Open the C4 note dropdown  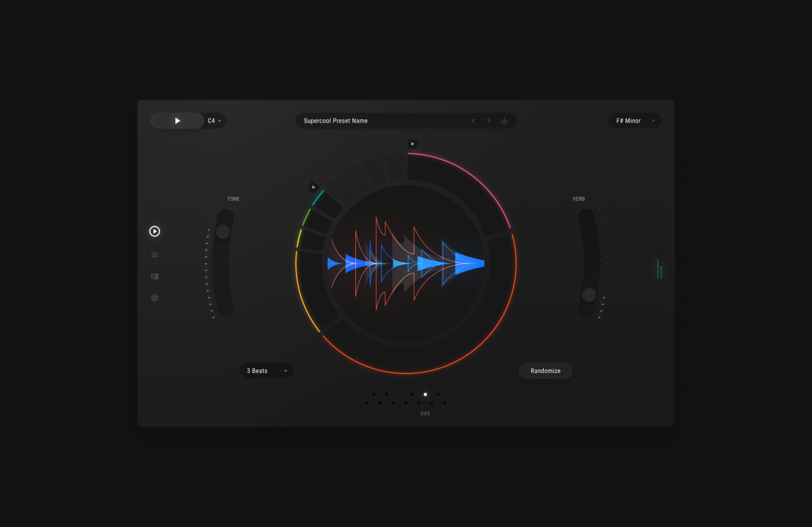(215, 121)
